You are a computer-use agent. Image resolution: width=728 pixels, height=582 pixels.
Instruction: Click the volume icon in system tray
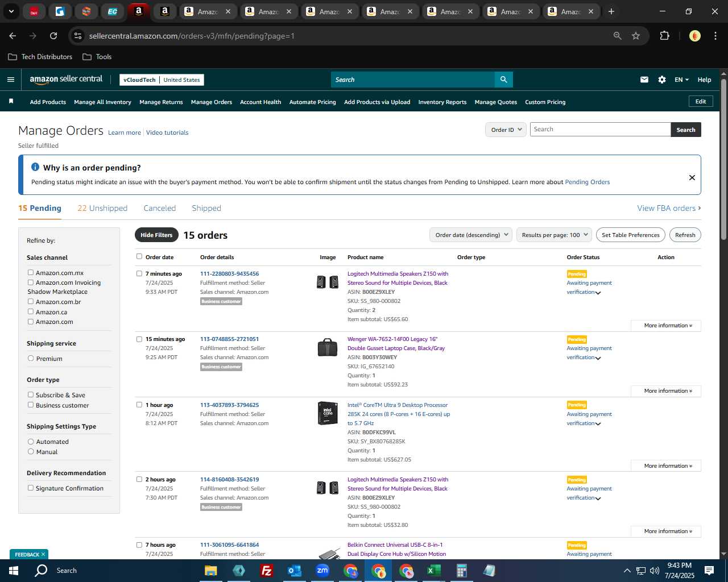click(654, 570)
